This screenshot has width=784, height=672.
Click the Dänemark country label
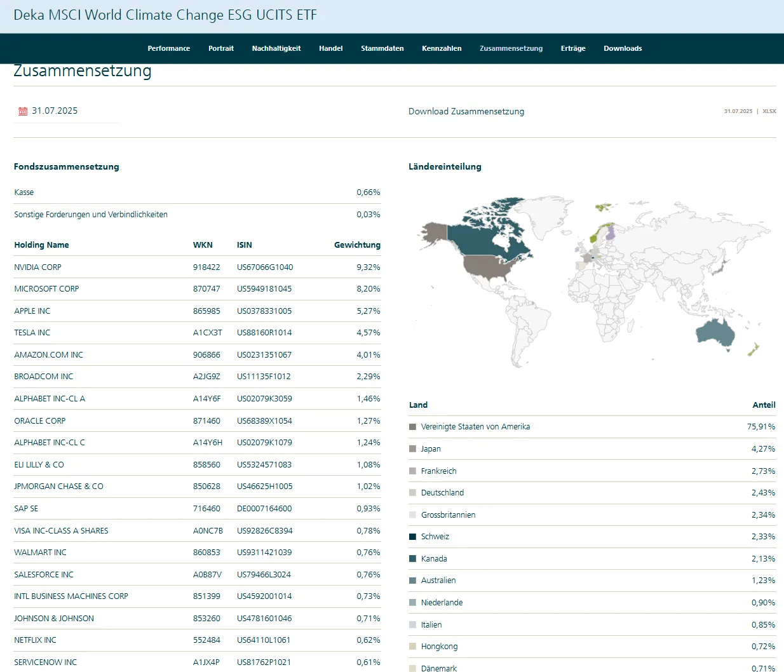click(439, 668)
